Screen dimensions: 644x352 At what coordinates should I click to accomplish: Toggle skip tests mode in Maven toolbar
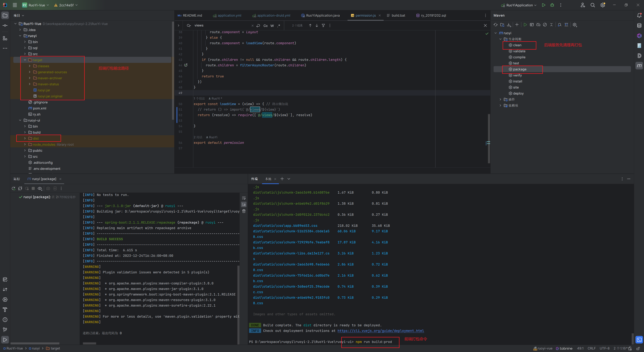click(x=545, y=25)
